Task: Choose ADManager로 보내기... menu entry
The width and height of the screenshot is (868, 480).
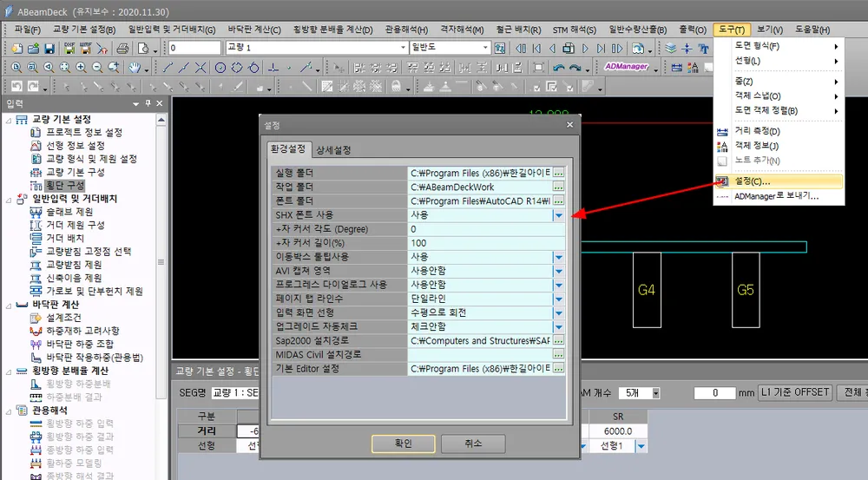Action: (779, 196)
